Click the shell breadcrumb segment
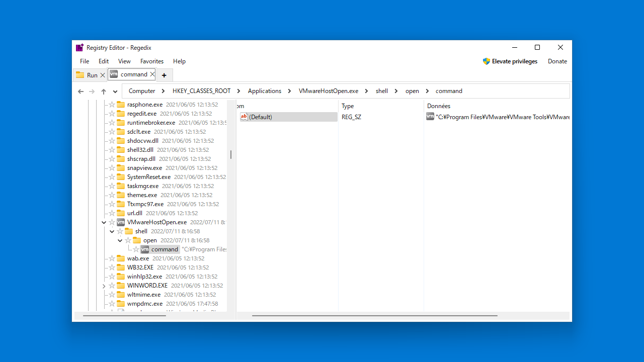Image resolution: width=644 pixels, height=362 pixels. (382, 91)
